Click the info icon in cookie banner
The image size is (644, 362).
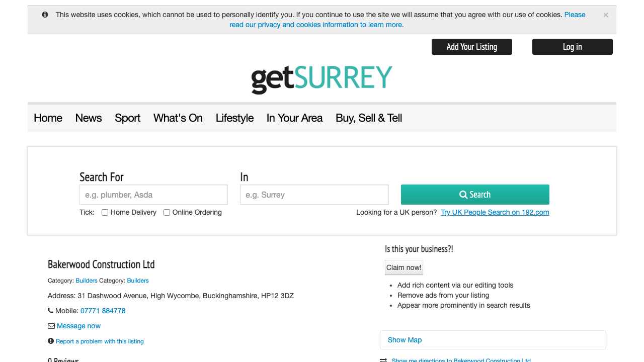click(45, 15)
